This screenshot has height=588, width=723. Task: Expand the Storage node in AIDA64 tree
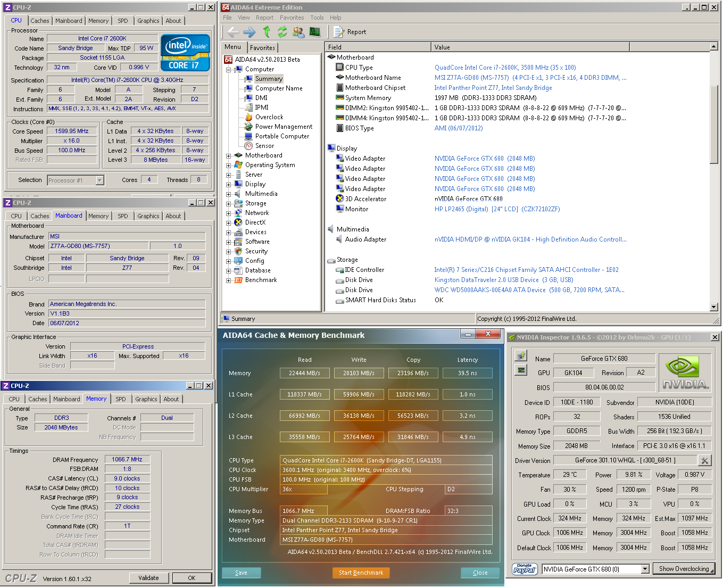tap(229, 204)
